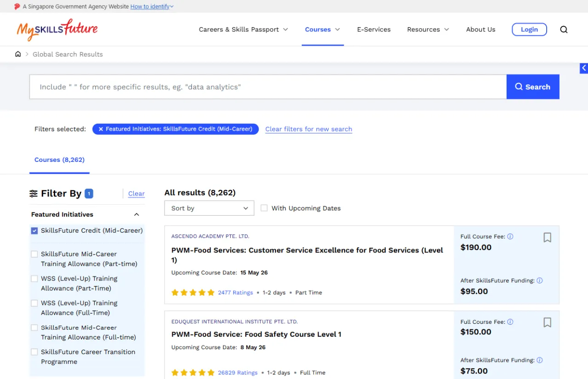This screenshot has height=379, width=588.
Task: Click the 15 May 26 upcoming course date
Action: click(254, 273)
